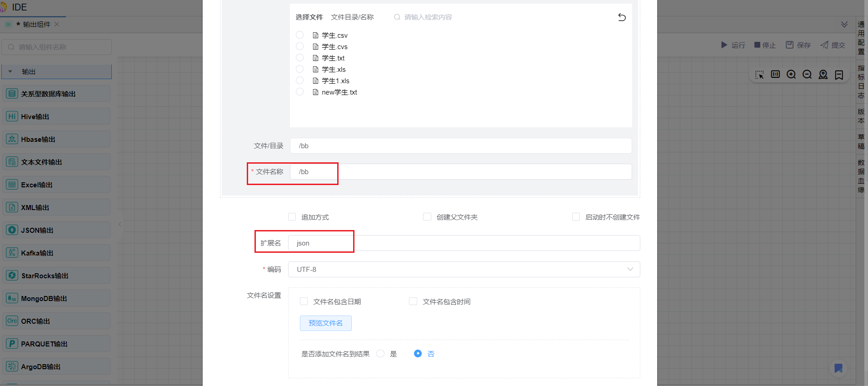The height and width of the screenshot is (386, 868).
Task: Open the 编码 UTF-8 dropdown
Action: (x=464, y=269)
